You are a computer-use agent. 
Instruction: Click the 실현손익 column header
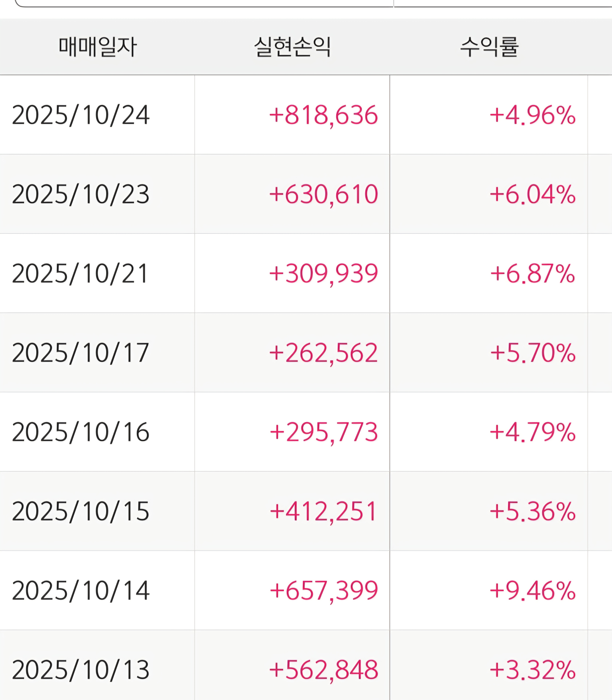(292, 47)
